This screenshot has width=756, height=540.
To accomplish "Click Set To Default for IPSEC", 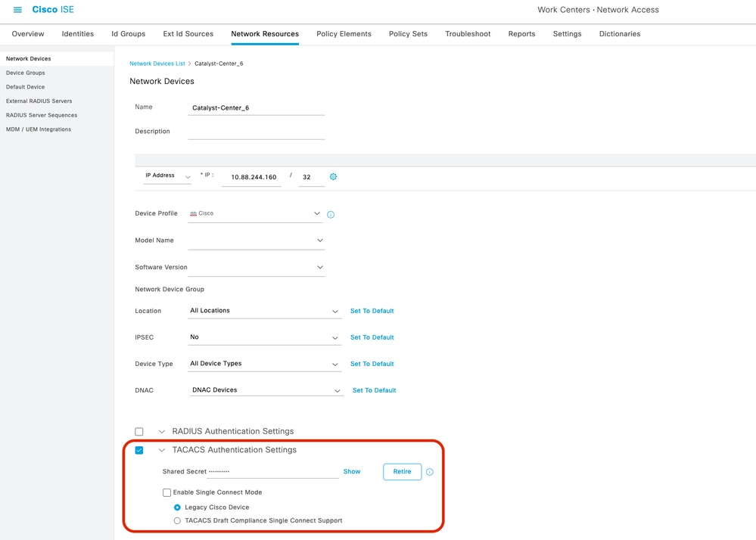I will (x=372, y=337).
